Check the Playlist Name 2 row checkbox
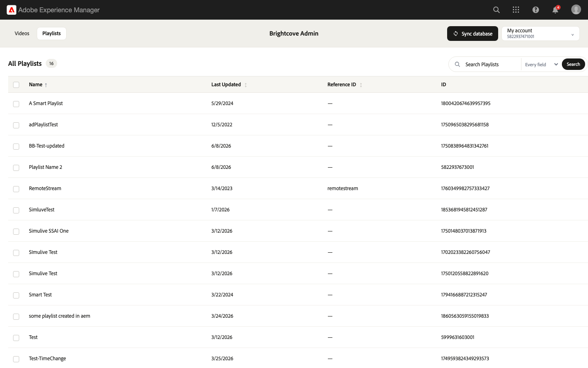Viewport: 588px width, 368px height. click(16, 168)
